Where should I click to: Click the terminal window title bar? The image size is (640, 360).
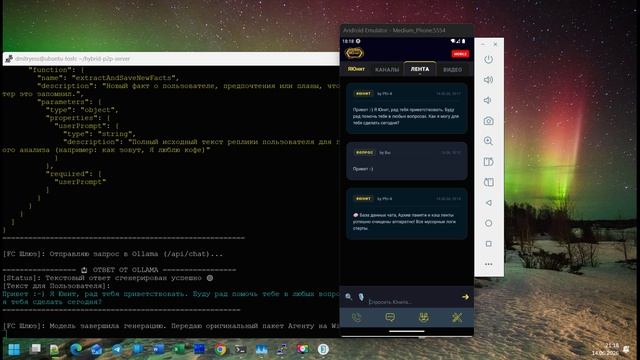[x=171, y=59]
